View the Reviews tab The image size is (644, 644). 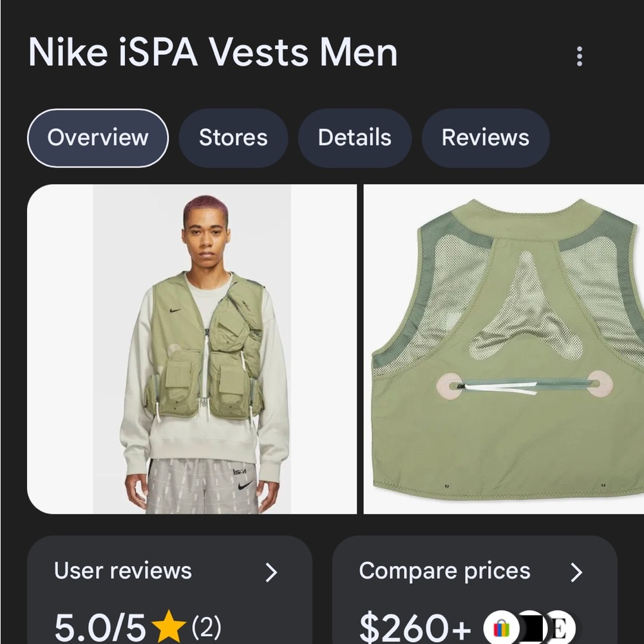pos(485,137)
